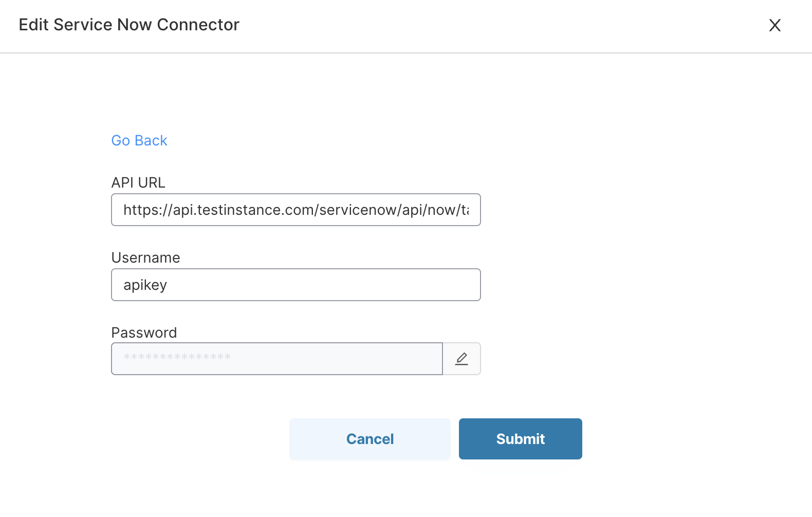Click into the Username text box
The height and width of the screenshot is (517, 812).
296,285
